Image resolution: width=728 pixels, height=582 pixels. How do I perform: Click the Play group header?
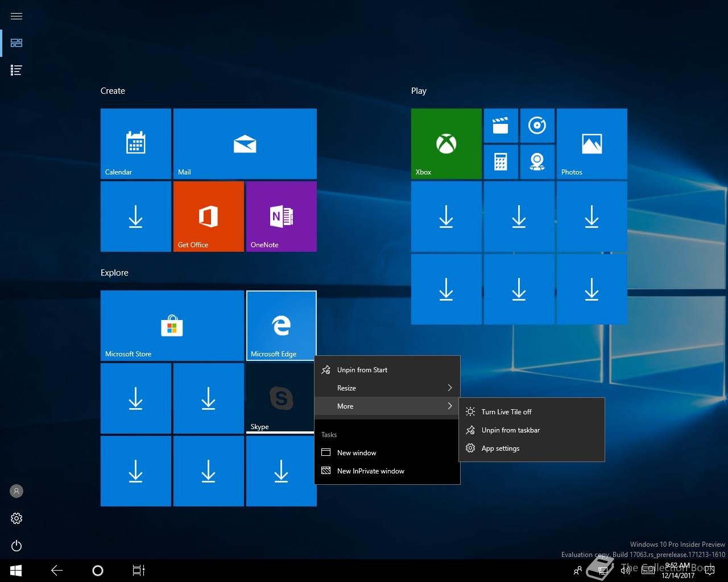[419, 91]
